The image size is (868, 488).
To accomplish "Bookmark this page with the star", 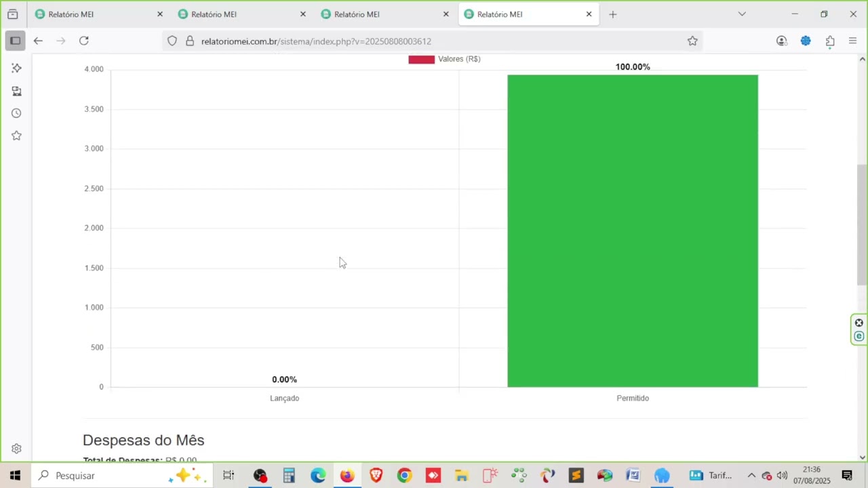I will (x=692, y=41).
